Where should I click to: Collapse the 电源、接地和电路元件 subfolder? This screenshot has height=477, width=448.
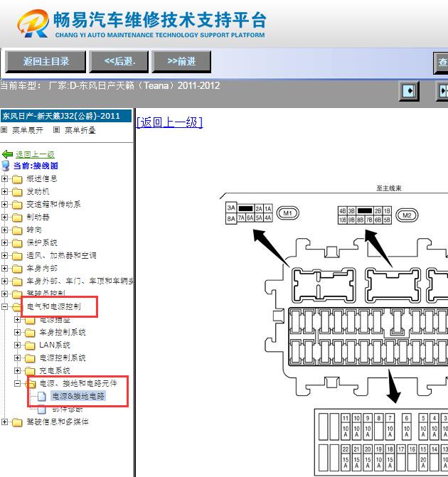coord(17,384)
